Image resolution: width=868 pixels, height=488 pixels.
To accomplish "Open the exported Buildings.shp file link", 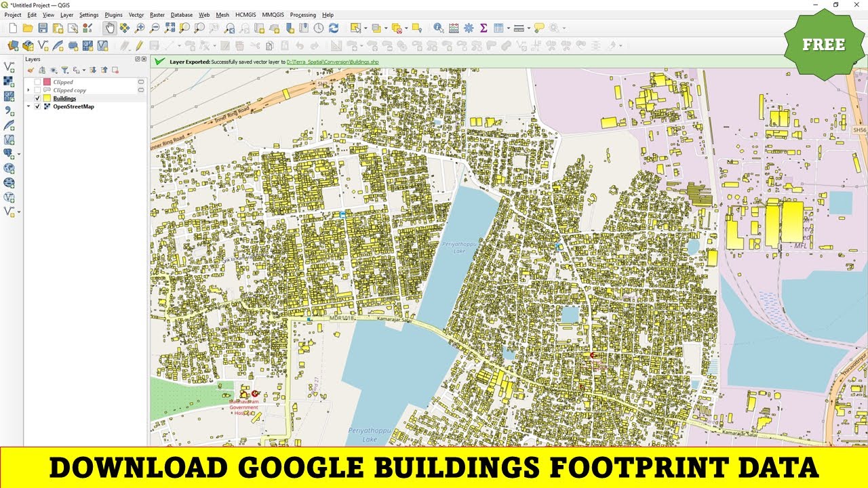I will point(332,62).
